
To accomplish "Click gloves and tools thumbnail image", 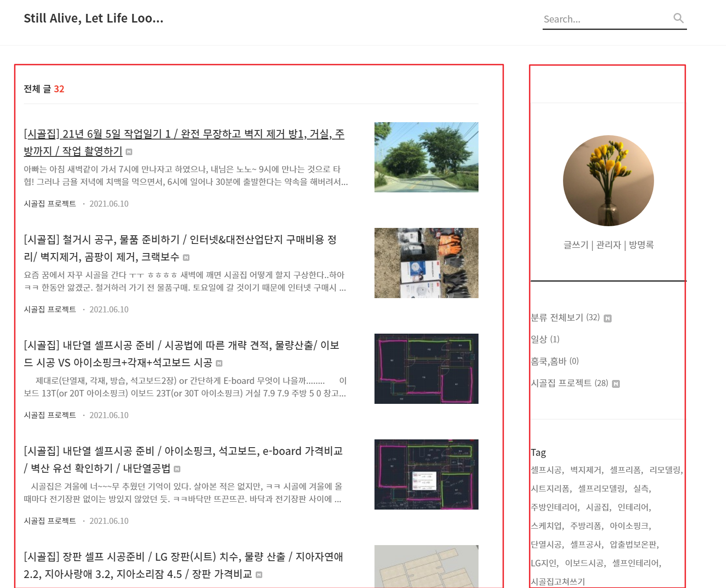I will [x=426, y=263].
